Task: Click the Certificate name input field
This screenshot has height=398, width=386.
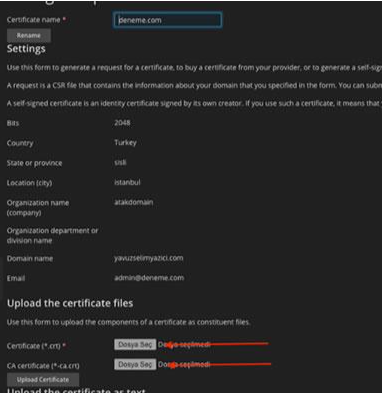Action: point(167,20)
